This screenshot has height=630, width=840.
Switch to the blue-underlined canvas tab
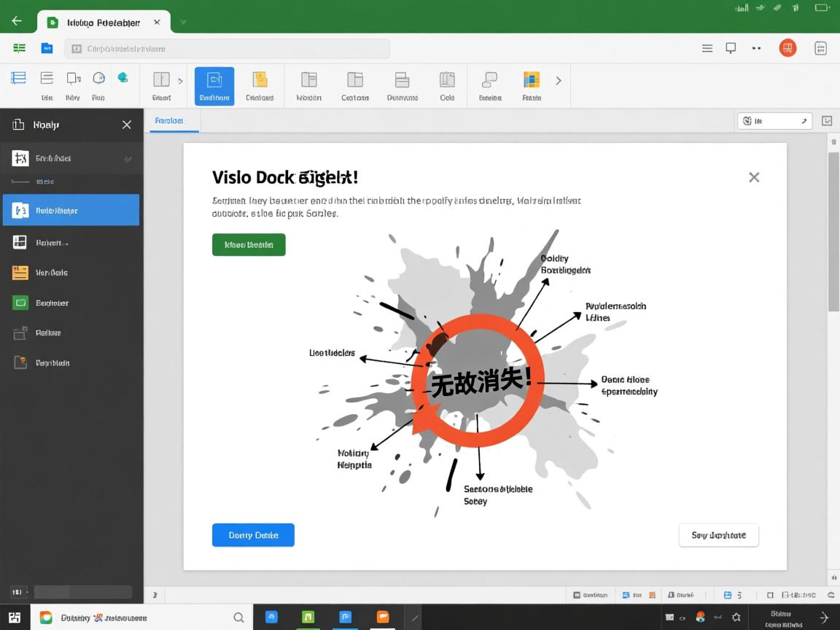(169, 121)
